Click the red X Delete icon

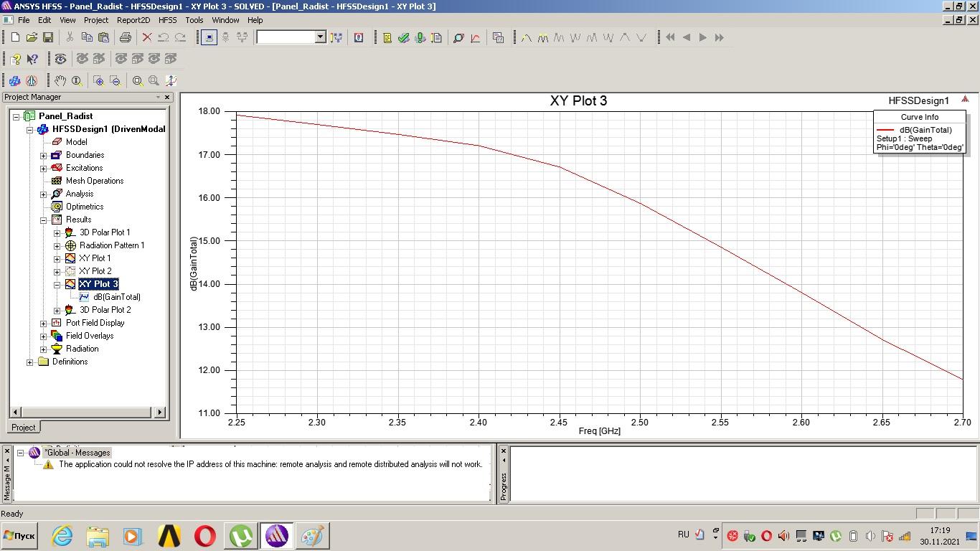[x=147, y=37]
